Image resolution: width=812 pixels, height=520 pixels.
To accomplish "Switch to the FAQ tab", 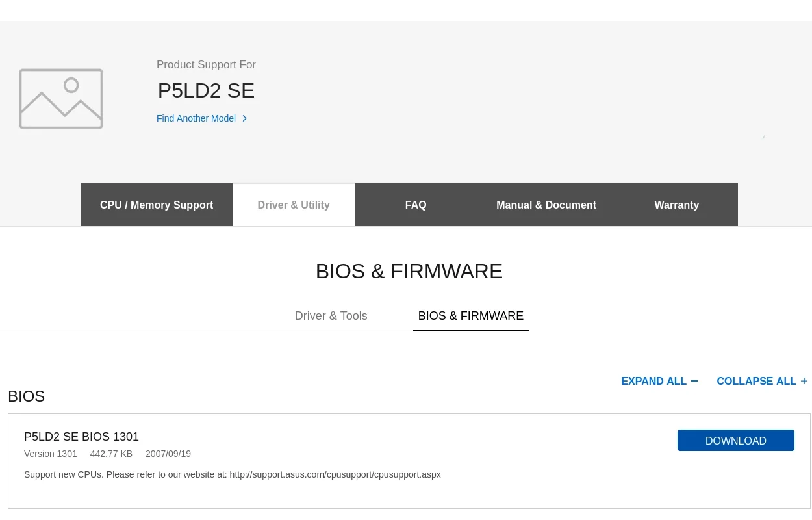I will coord(416,205).
